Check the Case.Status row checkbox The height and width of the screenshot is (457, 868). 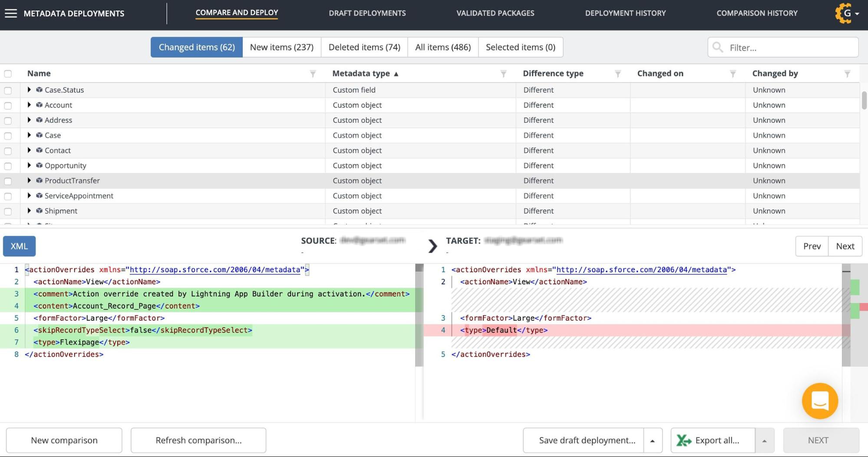pyautogui.click(x=8, y=90)
